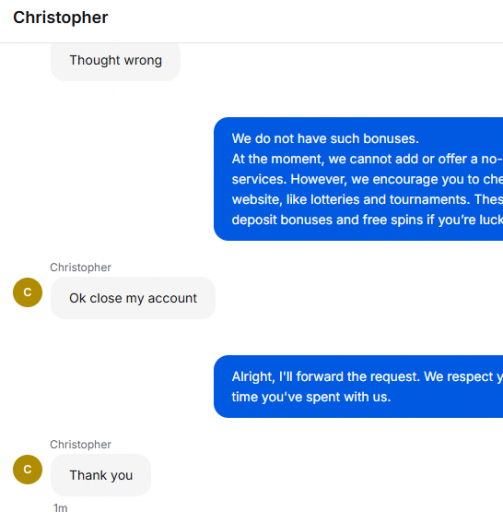Click the Christopher avatar beside "Thank you"
The width and height of the screenshot is (503, 512).
(28, 469)
